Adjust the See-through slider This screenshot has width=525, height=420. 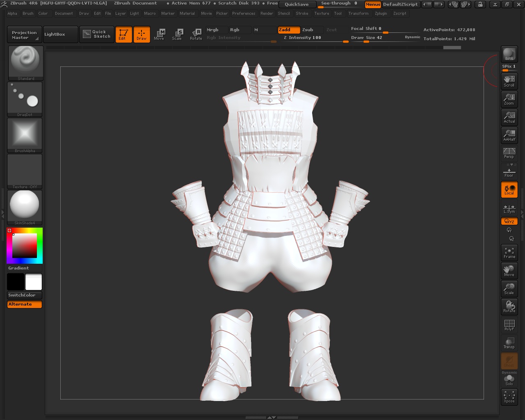click(x=340, y=4)
